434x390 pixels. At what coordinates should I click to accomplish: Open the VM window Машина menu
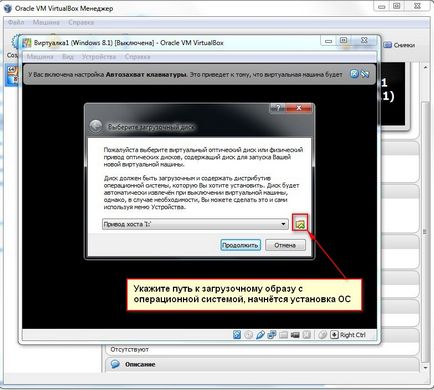(x=40, y=57)
